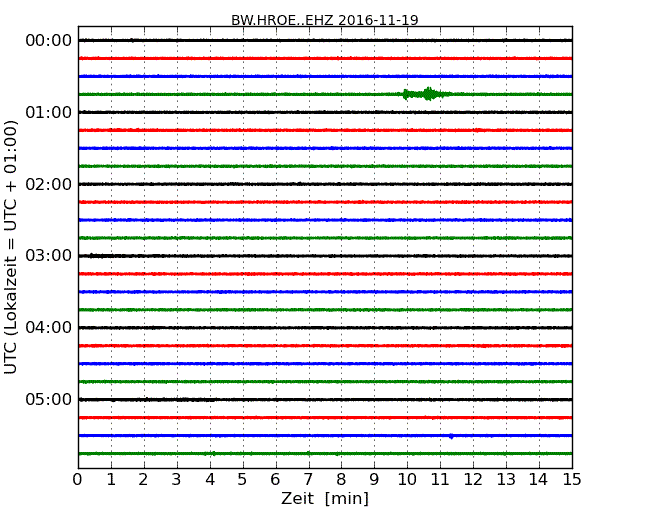Click the black trace at 05:00
This screenshot has height=520, width=650.
coord(325,399)
